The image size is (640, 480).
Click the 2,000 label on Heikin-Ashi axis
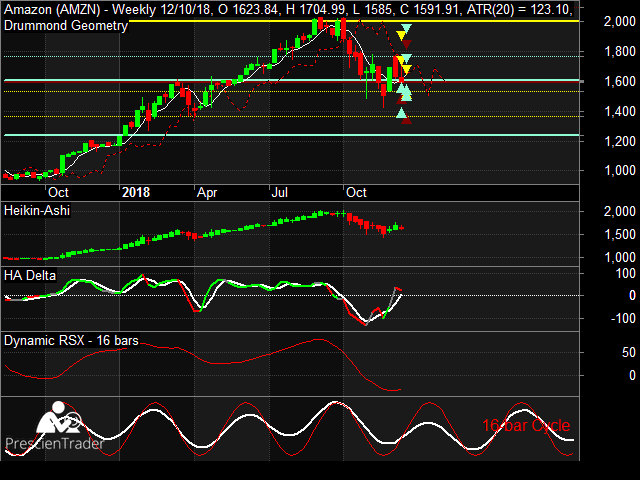[x=619, y=211]
